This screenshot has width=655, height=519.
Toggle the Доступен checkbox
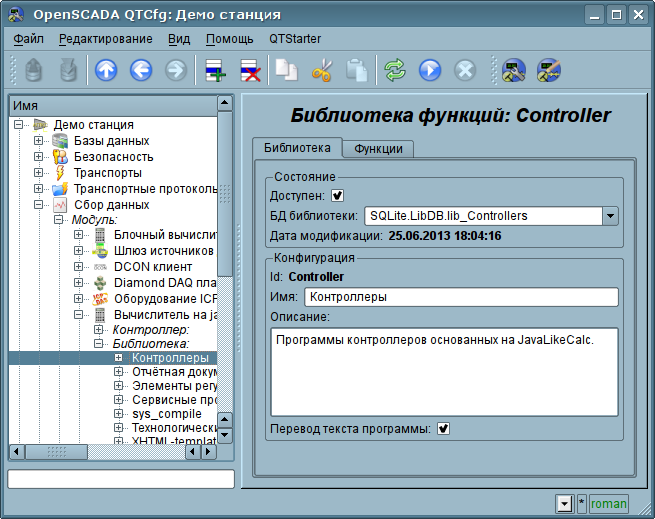337,196
